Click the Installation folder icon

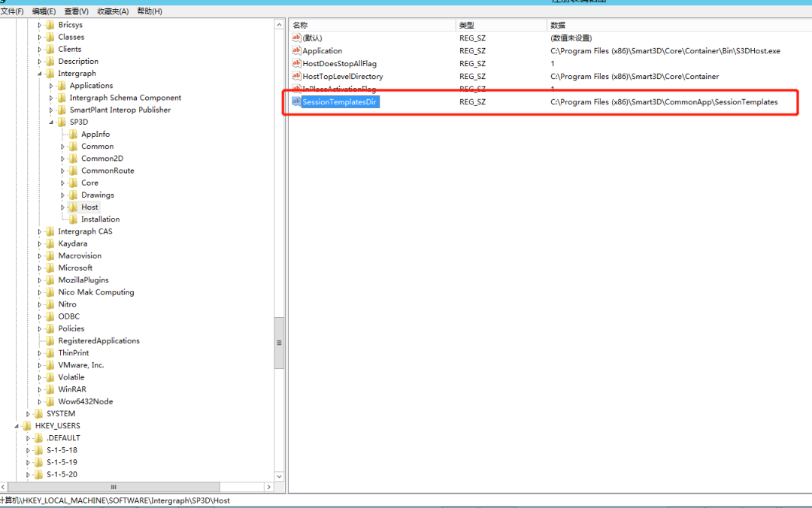[73, 219]
